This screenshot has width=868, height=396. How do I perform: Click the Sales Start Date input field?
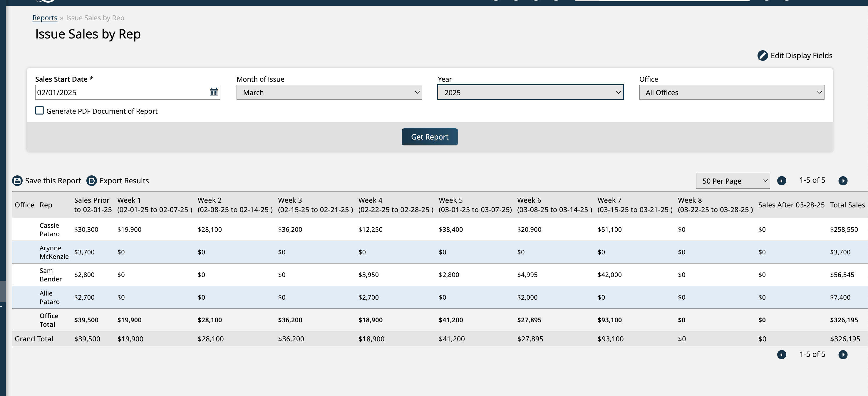click(127, 92)
